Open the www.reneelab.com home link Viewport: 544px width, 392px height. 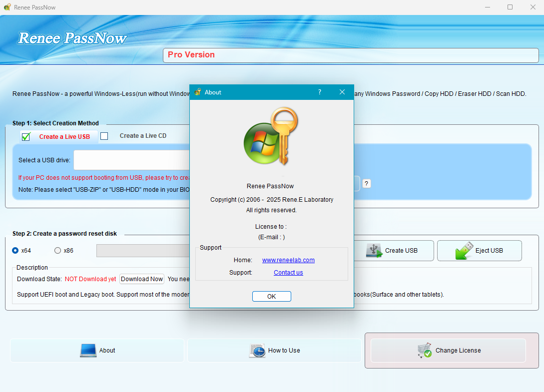(288, 260)
